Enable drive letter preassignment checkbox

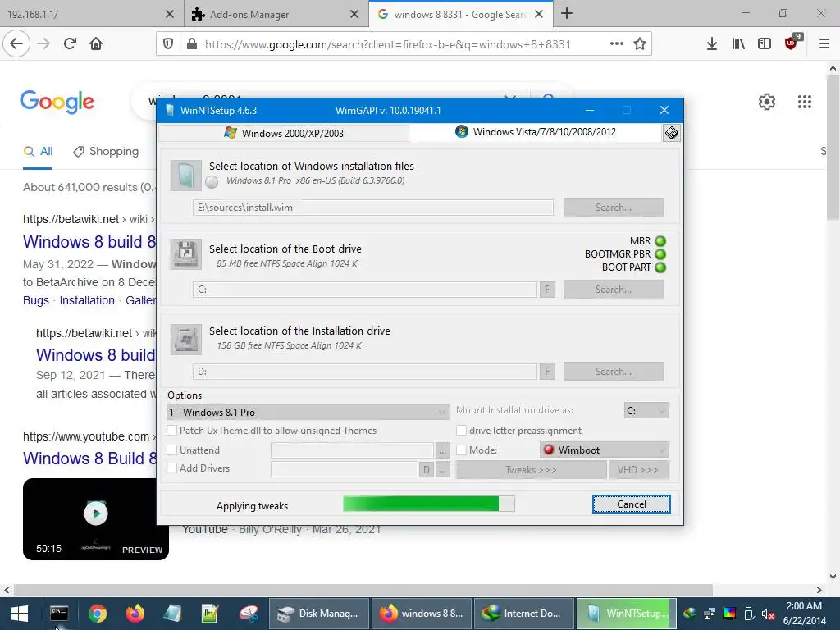click(x=461, y=431)
